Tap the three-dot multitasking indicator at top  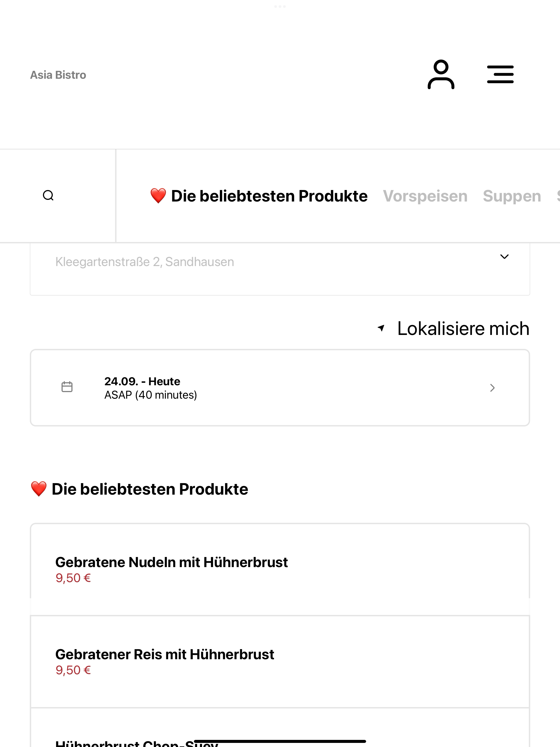(x=280, y=6)
